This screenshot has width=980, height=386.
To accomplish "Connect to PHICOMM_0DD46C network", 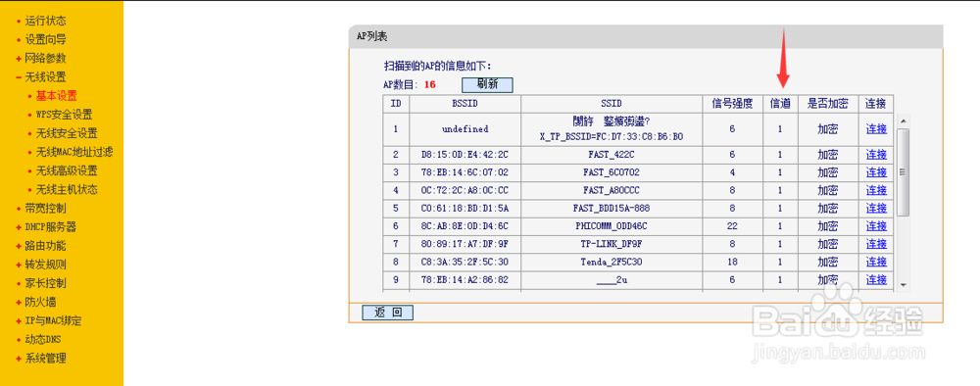I will pos(876,226).
